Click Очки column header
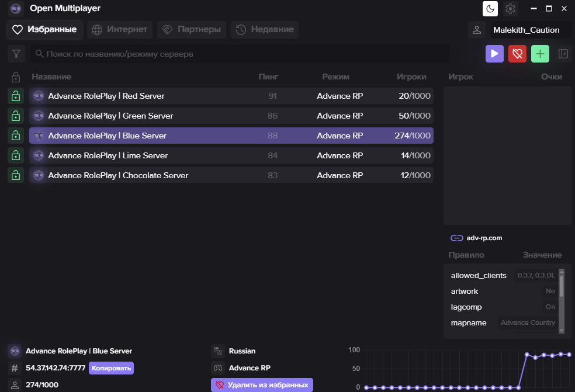 pyautogui.click(x=551, y=77)
